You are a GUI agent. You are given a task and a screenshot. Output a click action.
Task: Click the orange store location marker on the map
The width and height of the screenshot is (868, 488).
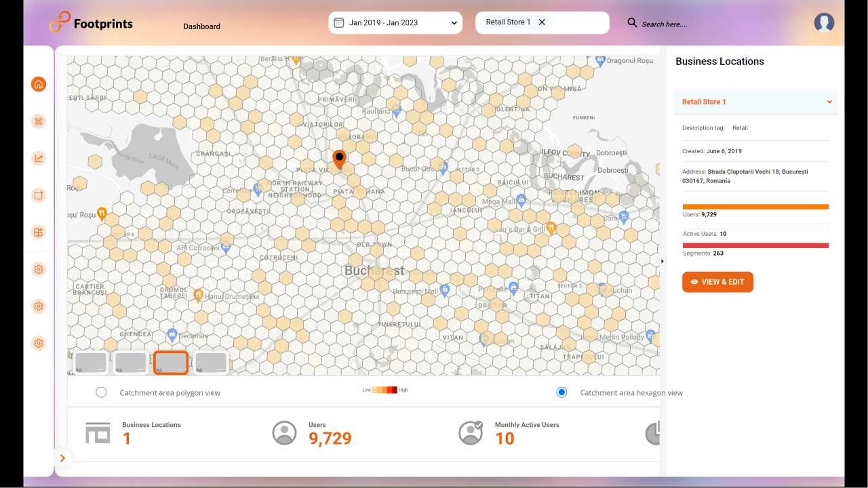click(340, 160)
